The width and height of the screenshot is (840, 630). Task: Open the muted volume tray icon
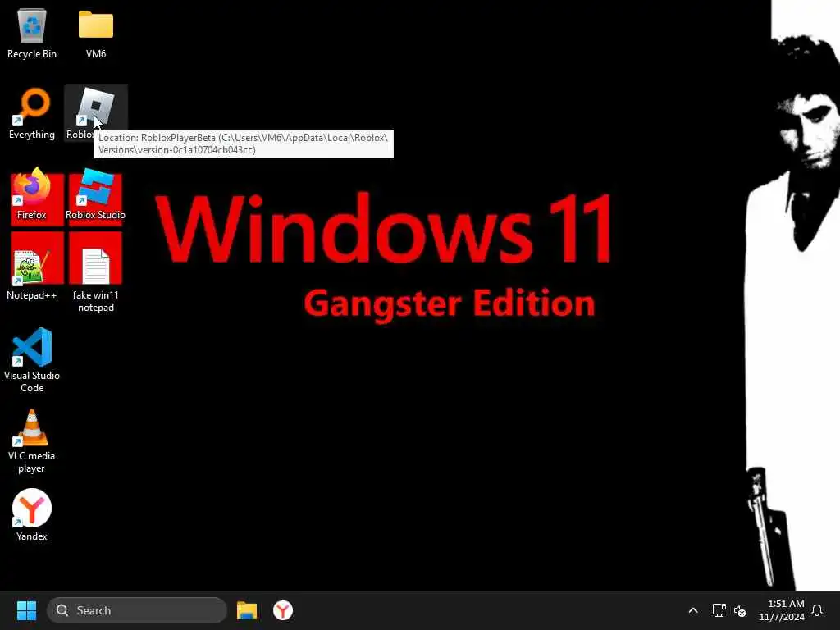point(740,610)
